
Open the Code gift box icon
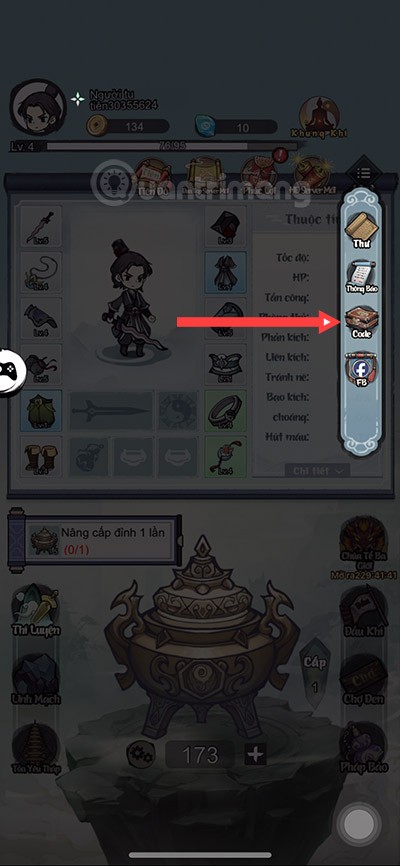(x=362, y=322)
